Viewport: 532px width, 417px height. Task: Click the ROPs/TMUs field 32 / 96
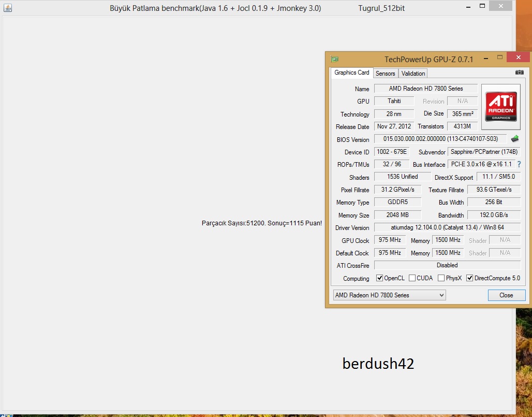coord(392,164)
